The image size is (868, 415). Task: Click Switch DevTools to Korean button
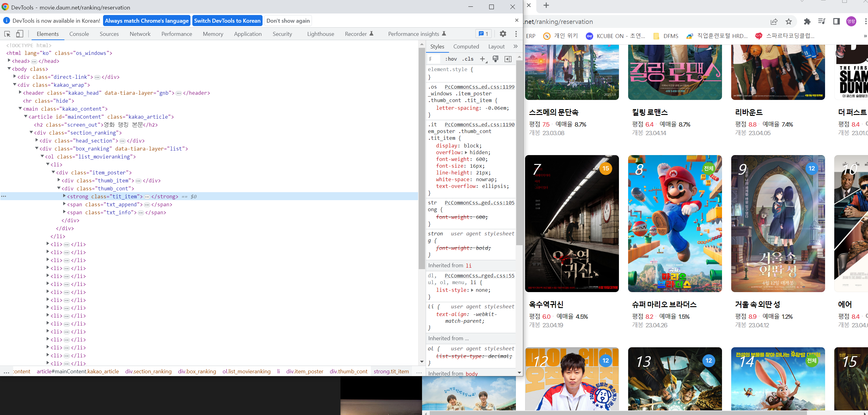(228, 21)
